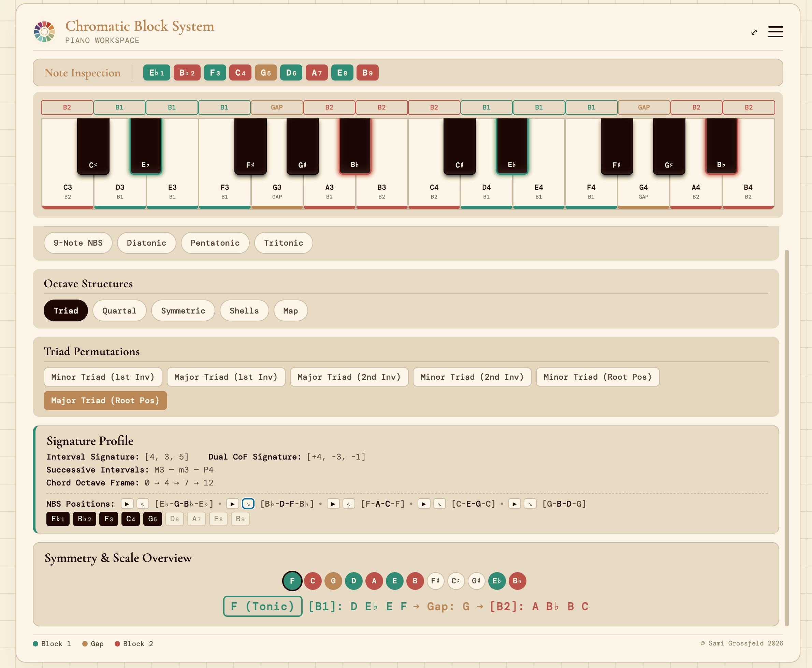Click the wave icon for C-E-G-C

[x=439, y=504]
